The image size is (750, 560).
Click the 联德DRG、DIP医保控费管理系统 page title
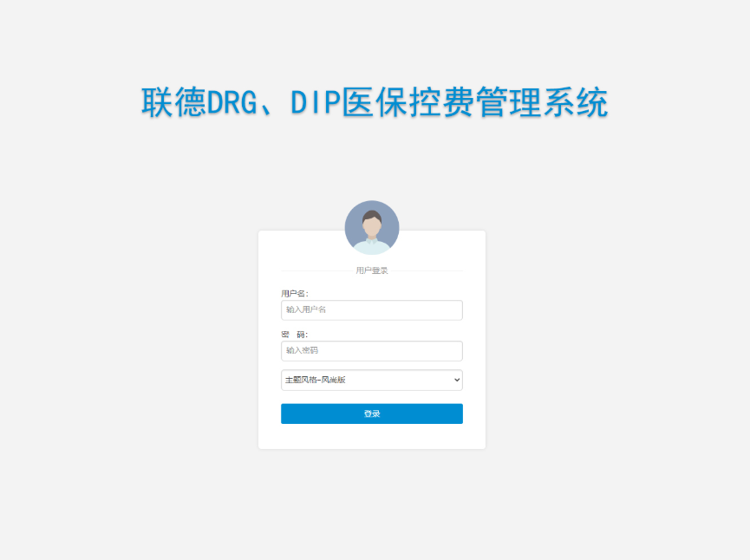pos(375,102)
